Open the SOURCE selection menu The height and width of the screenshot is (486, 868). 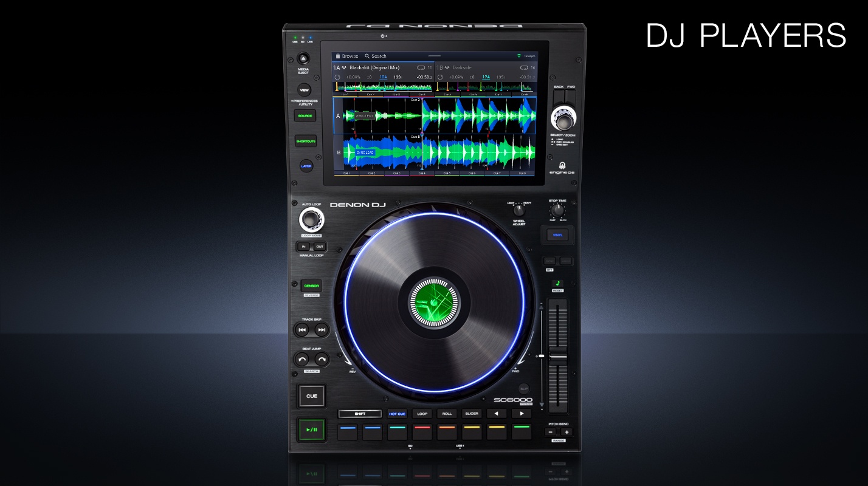pyautogui.click(x=305, y=115)
